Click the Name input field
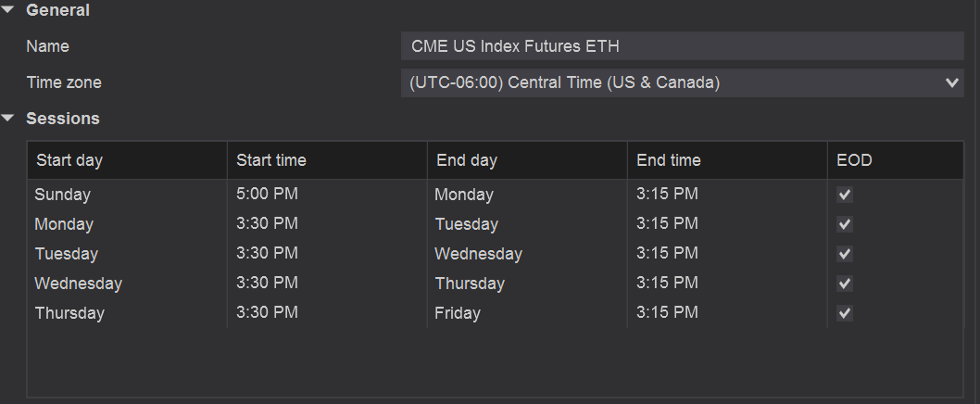This screenshot has width=980, height=404. [x=683, y=46]
